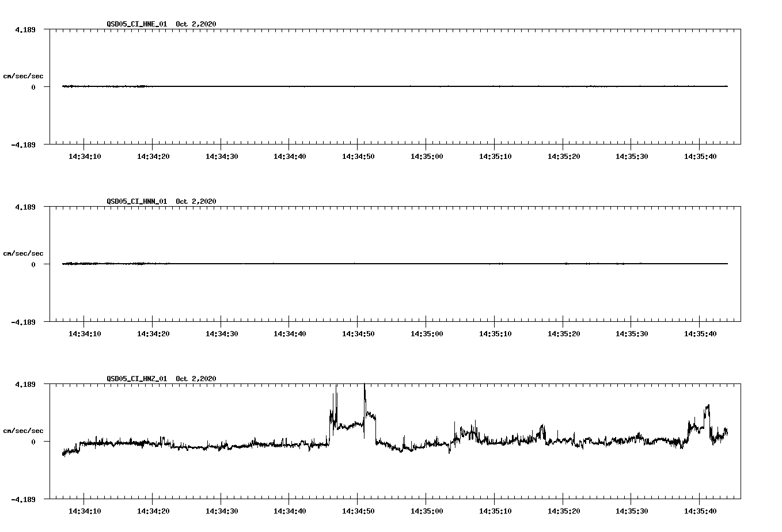The image size is (782, 532).
Task: Click the 14:34:50 timestamp under HNE trace
Action: [358, 155]
